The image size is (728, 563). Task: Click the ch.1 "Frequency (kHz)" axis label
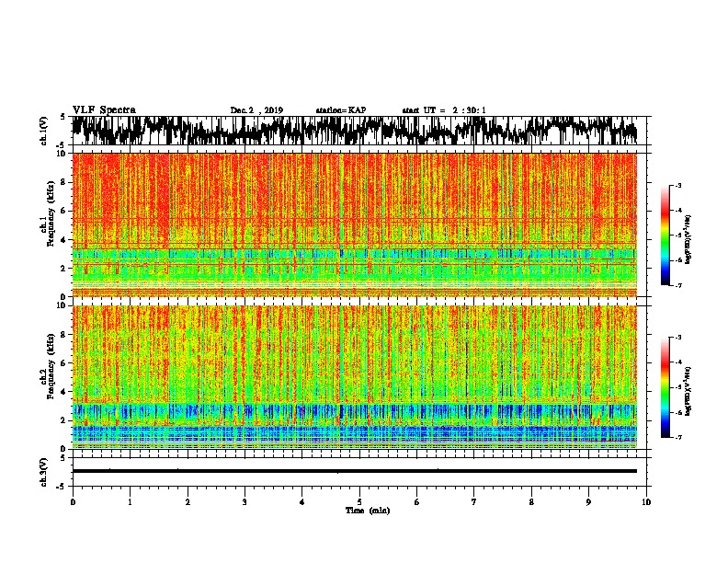point(51,213)
